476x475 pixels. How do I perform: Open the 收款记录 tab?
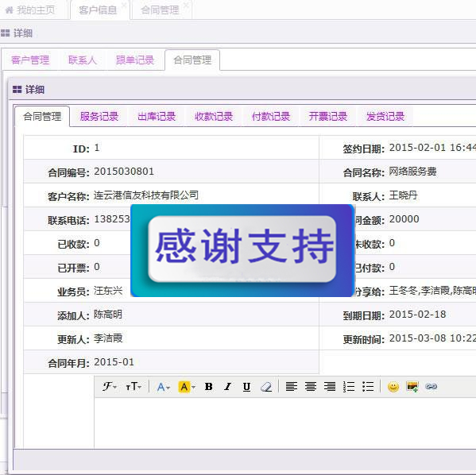[x=214, y=116]
